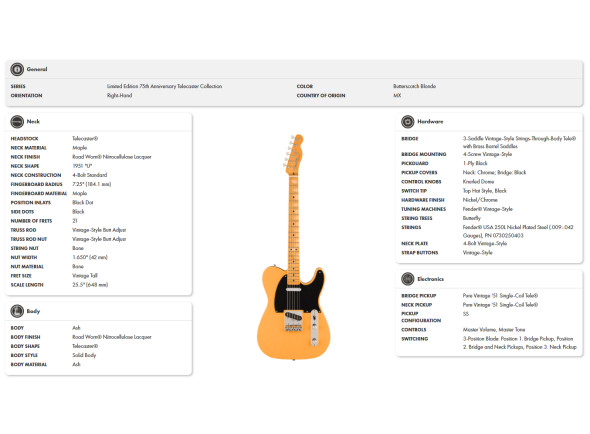Click the NUMBER OF FRETS label
The height and width of the screenshot is (434, 590).
tap(31, 221)
